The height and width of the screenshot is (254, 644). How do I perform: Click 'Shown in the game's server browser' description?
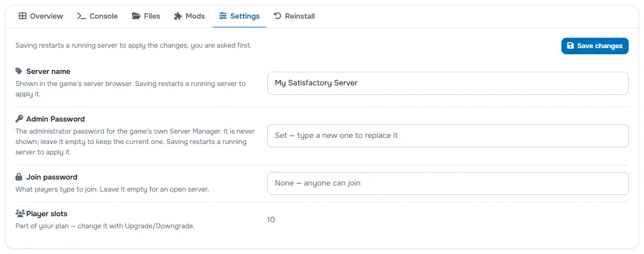131,88
